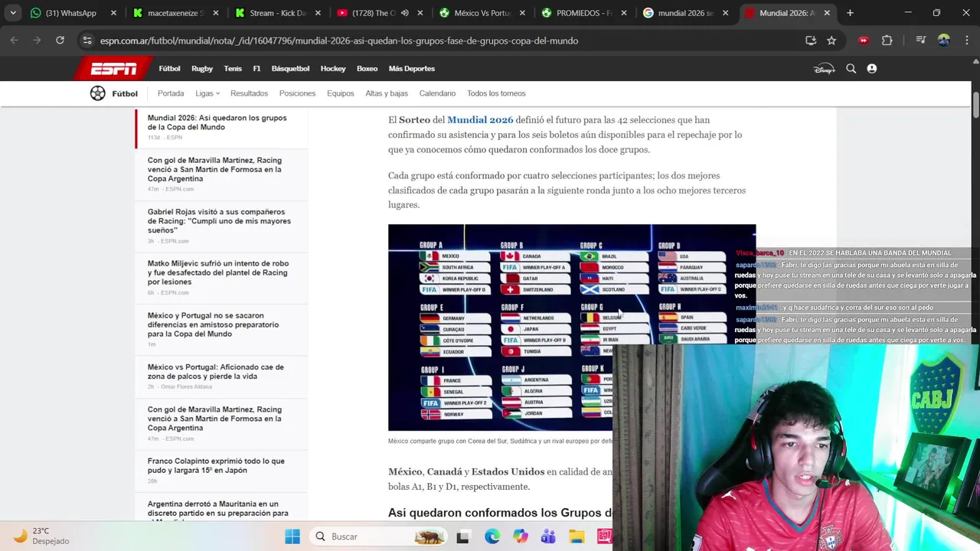980x551 pixels.
Task: Click the page vertical scrollbar thumb
Action: click(975, 105)
